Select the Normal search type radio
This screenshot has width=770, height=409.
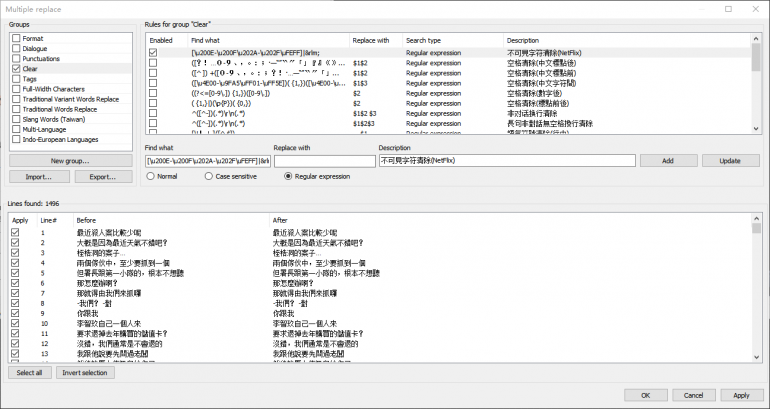coord(150,176)
